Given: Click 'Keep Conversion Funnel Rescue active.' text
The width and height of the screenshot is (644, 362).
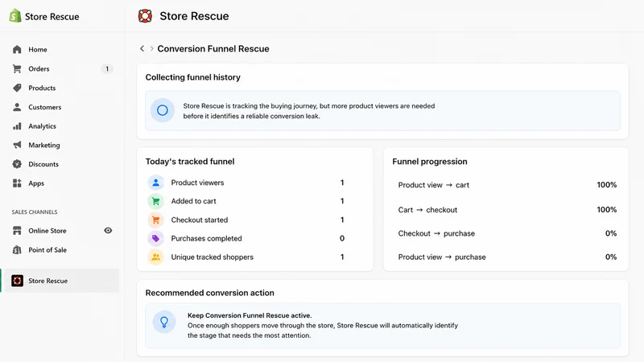Looking at the screenshot, I should click(x=250, y=315).
